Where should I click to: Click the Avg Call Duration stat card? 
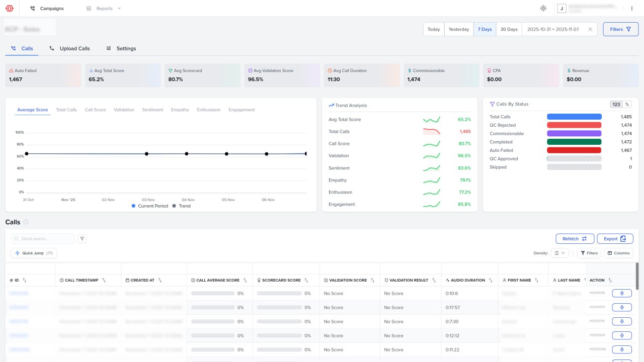coord(362,75)
